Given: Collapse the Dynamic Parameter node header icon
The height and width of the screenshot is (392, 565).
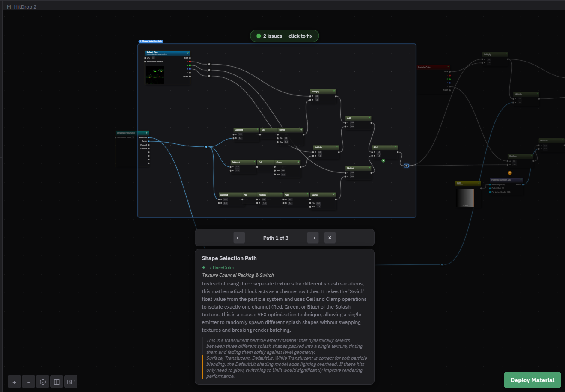Looking at the screenshot, I should coord(147,133).
